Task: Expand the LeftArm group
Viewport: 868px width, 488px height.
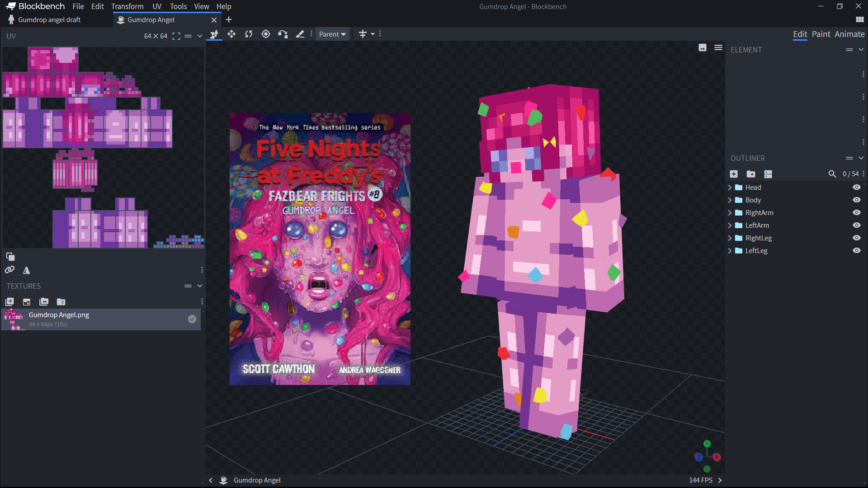Action: (x=730, y=225)
